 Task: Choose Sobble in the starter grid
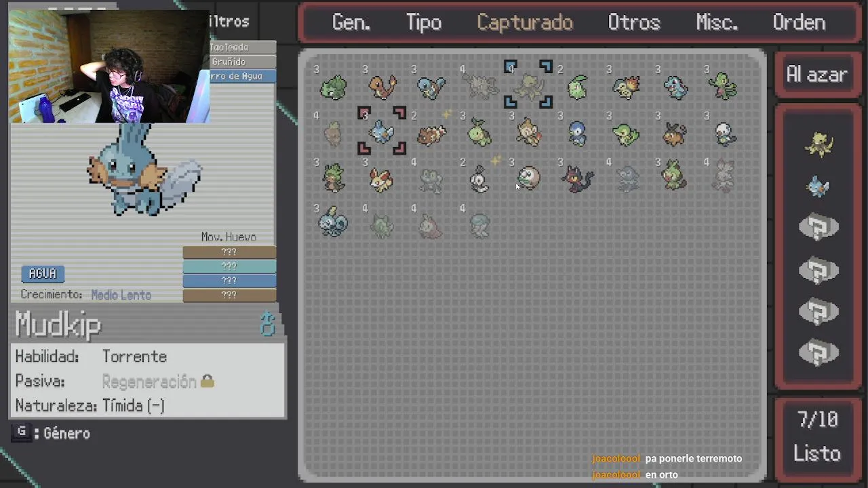[x=333, y=222]
